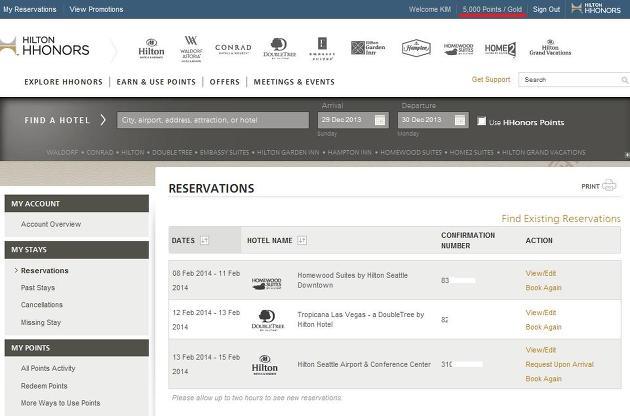Sort reservations by Dates icon
Image resolution: width=630 pixels, height=416 pixels.
pyautogui.click(x=204, y=240)
